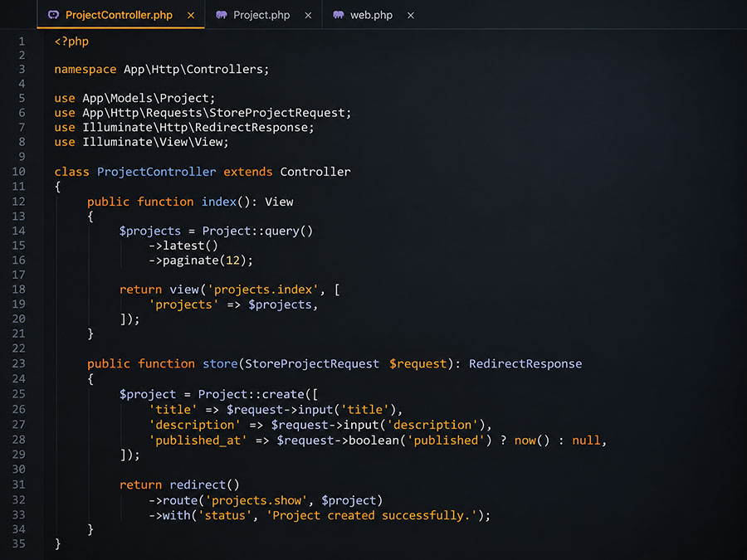This screenshot has width=747, height=560.
Task: Click Project::create call on line 25
Action: (x=258, y=394)
